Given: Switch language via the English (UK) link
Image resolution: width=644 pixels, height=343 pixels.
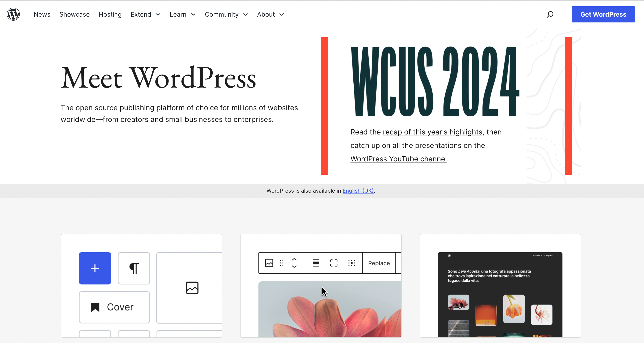Looking at the screenshot, I should (358, 191).
